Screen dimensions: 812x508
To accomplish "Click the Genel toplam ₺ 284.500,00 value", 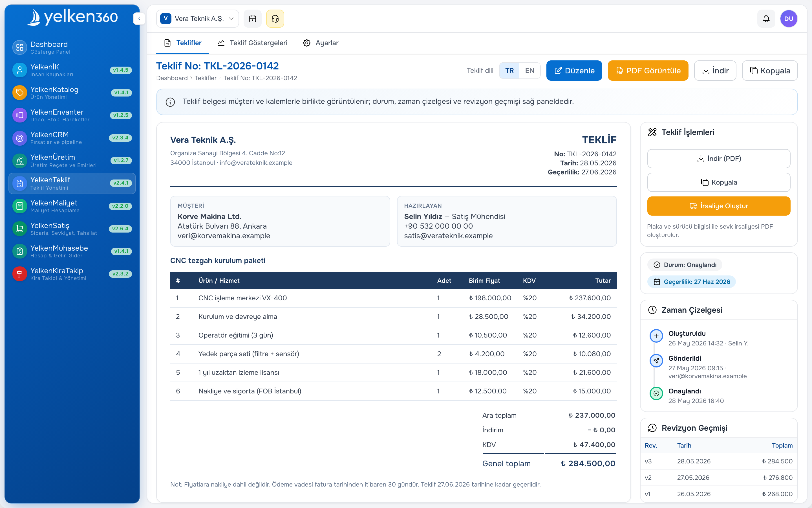I will (x=588, y=464).
